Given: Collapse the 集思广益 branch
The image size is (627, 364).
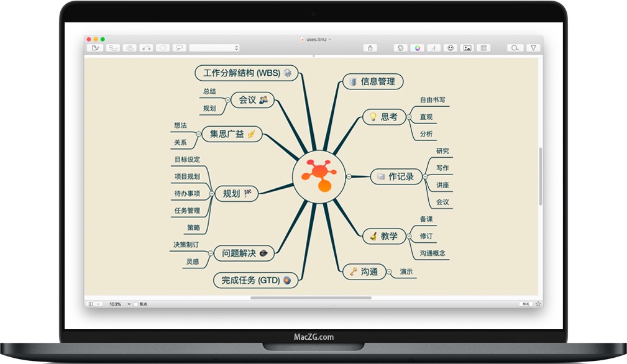Looking at the screenshot, I should 199,134.
